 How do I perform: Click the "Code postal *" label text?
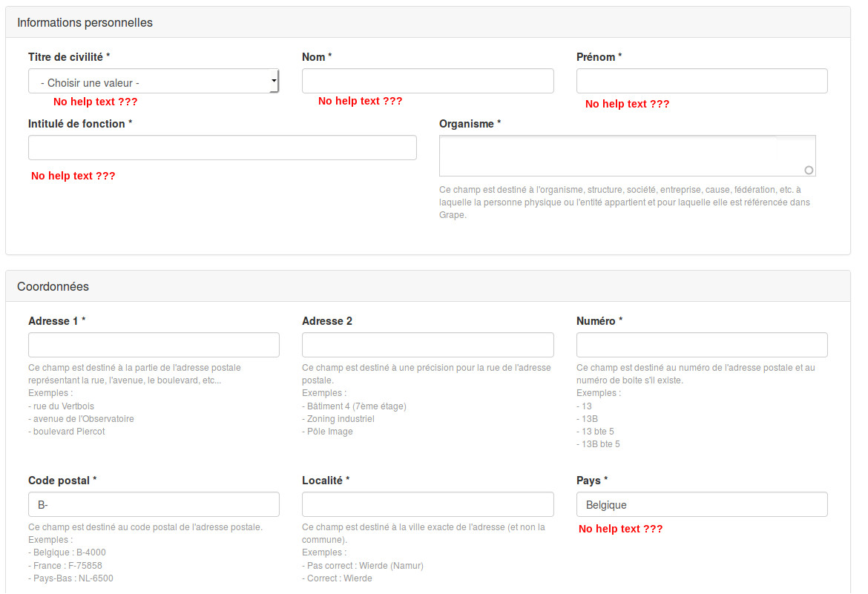62,481
